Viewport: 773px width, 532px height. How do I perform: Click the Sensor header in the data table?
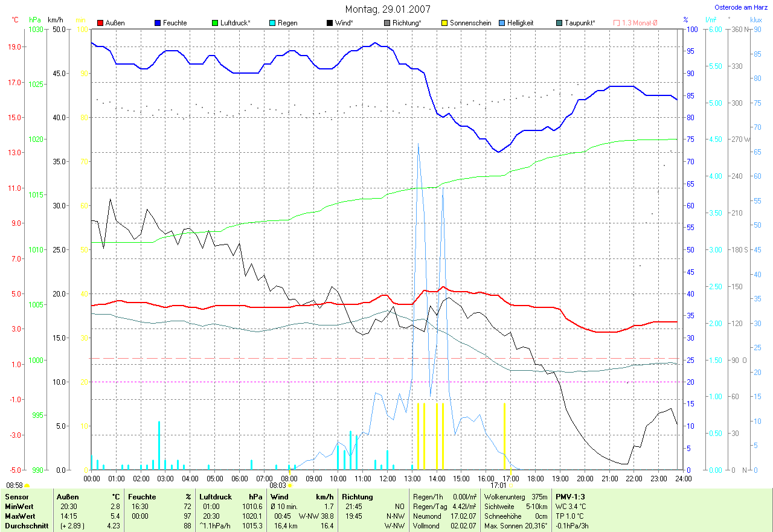tap(16, 497)
